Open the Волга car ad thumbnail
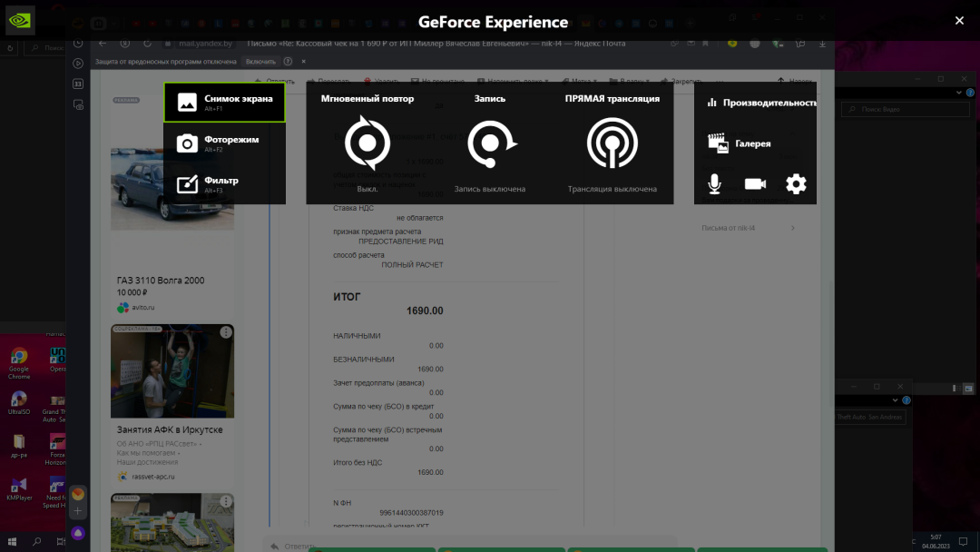 172,189
